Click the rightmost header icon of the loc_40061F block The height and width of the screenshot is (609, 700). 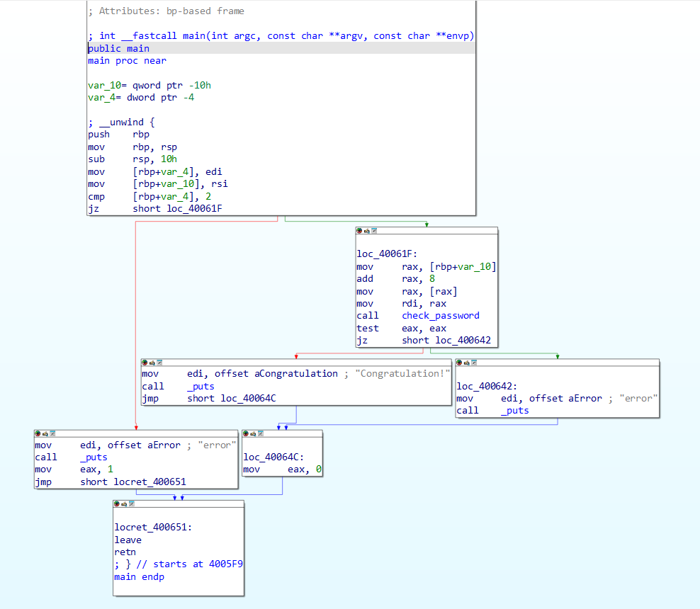(374, 231)
